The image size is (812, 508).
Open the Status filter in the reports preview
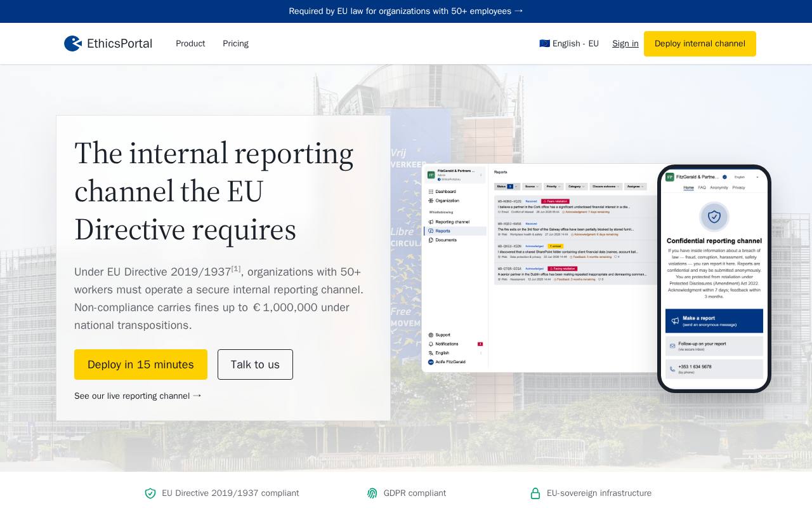(507, 187)
